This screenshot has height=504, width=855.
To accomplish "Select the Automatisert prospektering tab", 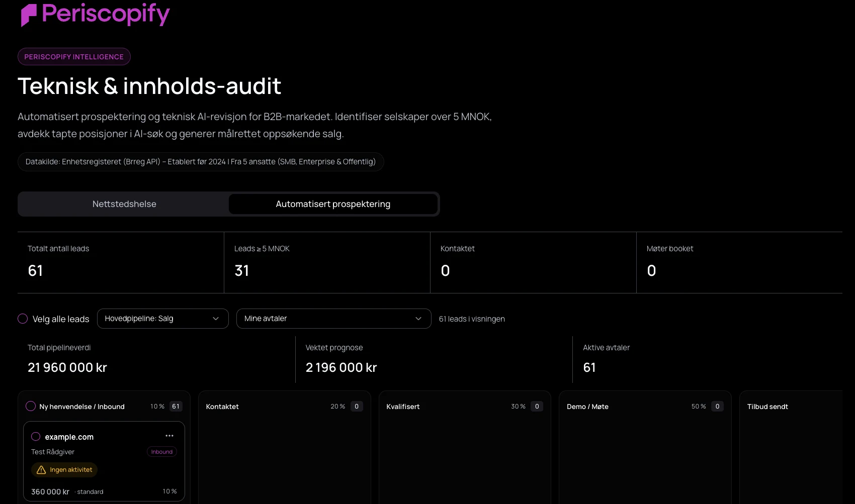I will (x=333, y=204).
